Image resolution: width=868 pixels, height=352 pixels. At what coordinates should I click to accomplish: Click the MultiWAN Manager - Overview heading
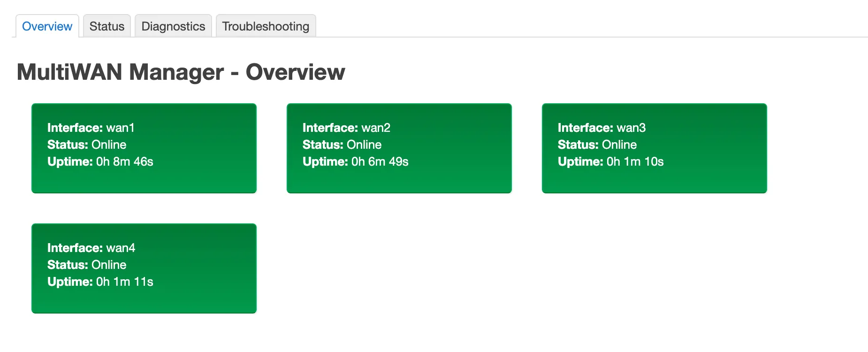[x=181, y=72]
